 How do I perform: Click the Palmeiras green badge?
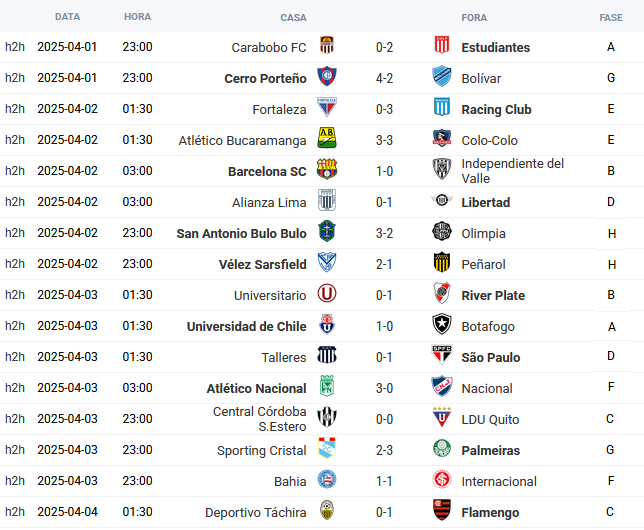[x=442, y=448]
